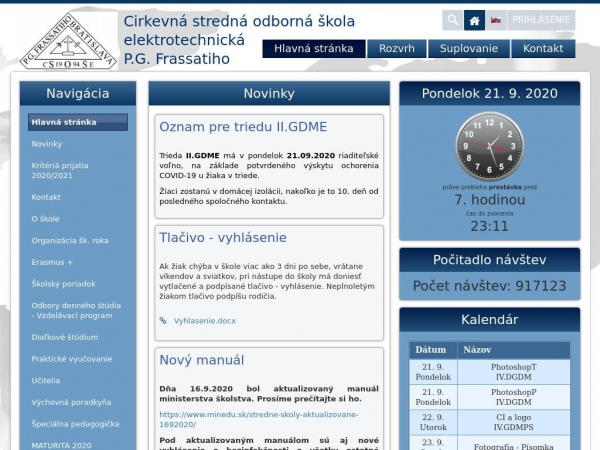Click the Názov column header
The image size is (600, 450).
[514, 350]
